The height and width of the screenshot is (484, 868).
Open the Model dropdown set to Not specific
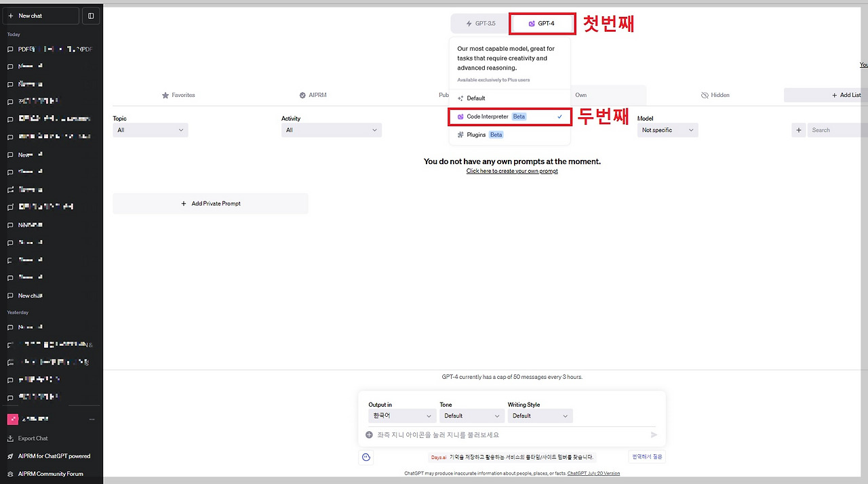(667, 130)
